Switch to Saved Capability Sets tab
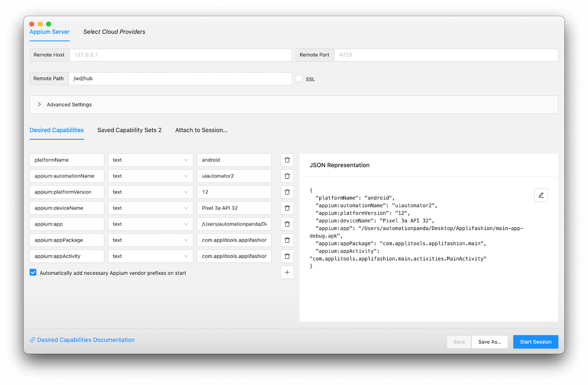The image size is (588, 385). pos(129,130)
